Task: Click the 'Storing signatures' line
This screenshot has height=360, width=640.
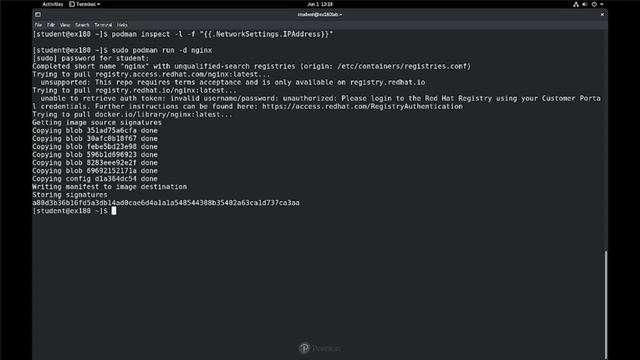Action: [70, 195]
